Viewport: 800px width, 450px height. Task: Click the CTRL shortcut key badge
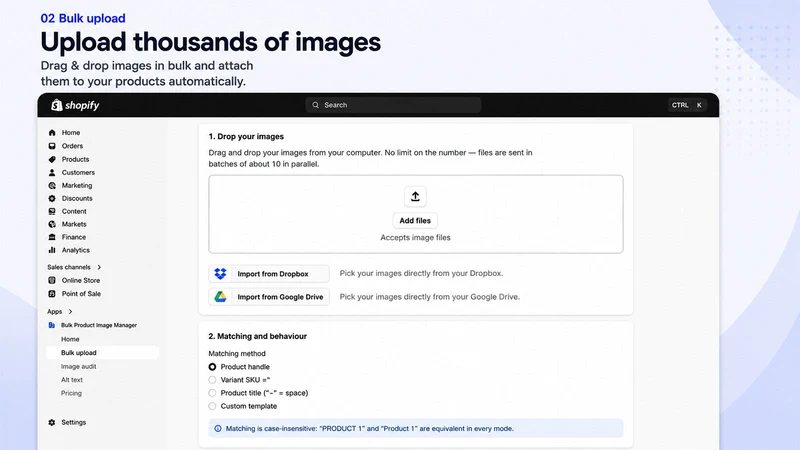(x=680, y=105)
